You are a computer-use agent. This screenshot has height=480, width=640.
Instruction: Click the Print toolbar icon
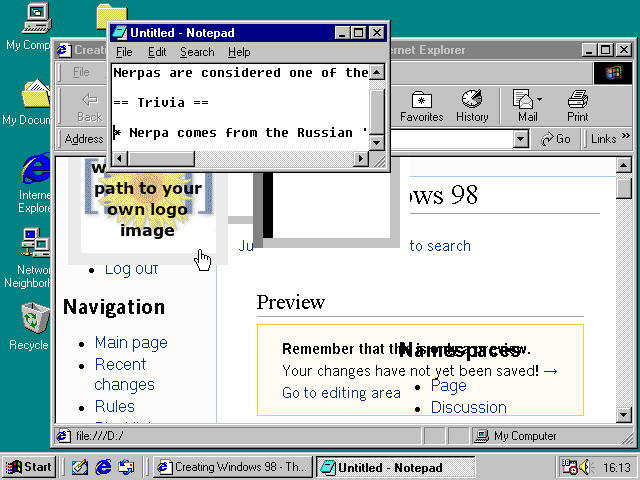pos(577,105)
